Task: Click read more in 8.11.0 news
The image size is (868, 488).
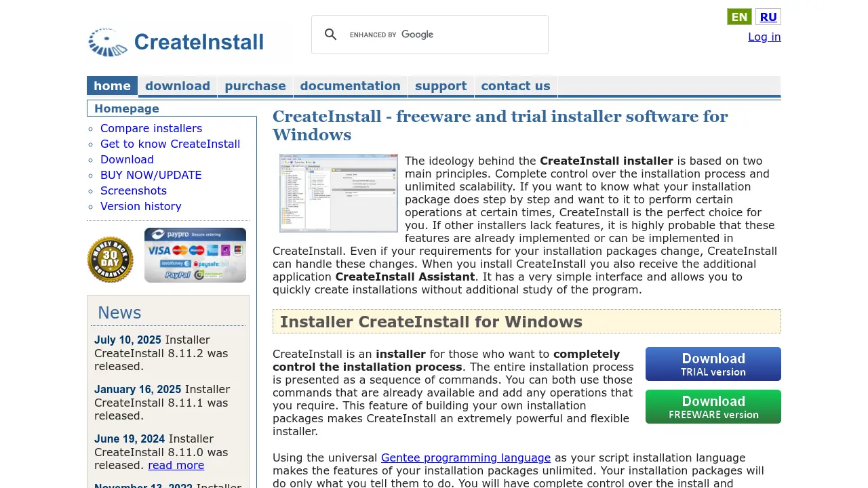Action: click(176, 465)
